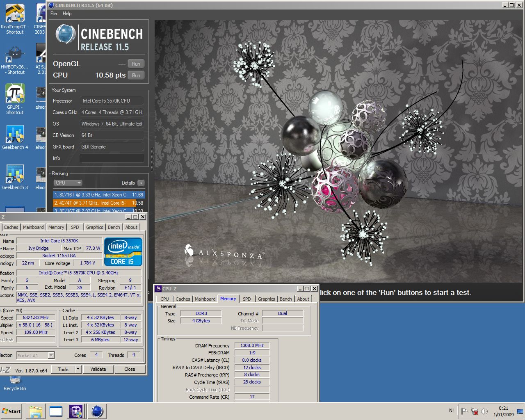The height and width of the screenshot is (420, 525).
Task: Run the OpenGL benchmark
Action: click(136, 64)
